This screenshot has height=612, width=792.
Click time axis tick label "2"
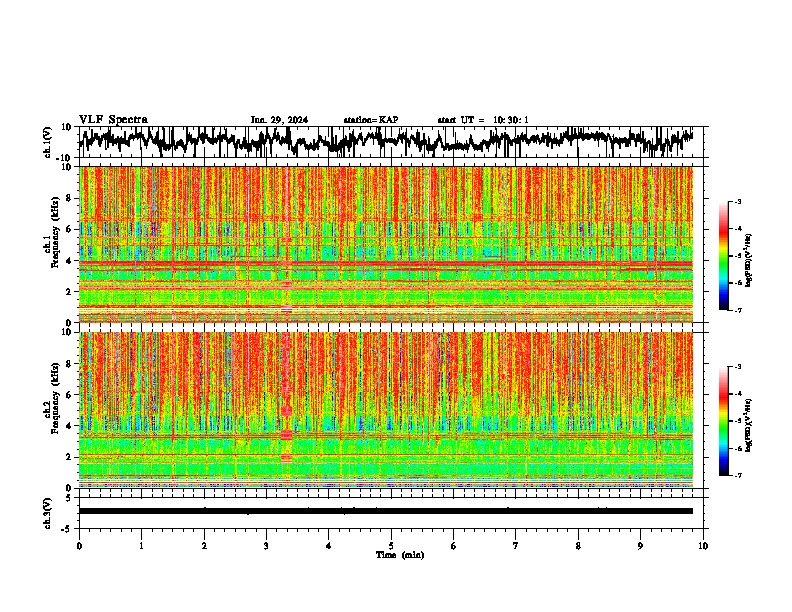[204, 546]
